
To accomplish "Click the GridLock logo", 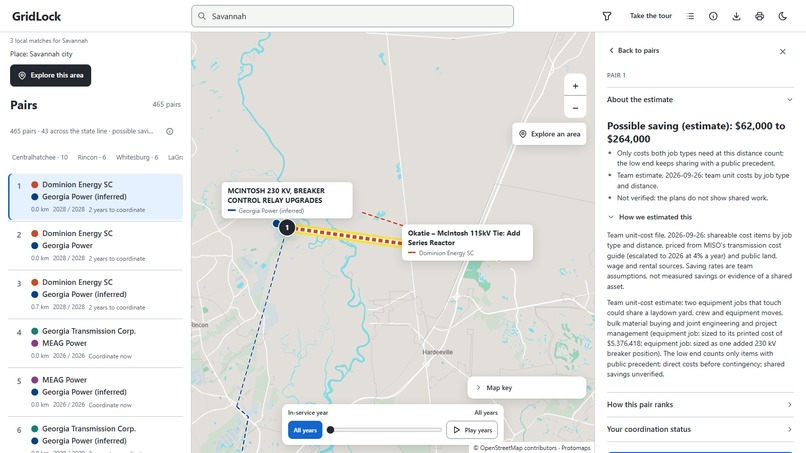I will pos(36,16).
